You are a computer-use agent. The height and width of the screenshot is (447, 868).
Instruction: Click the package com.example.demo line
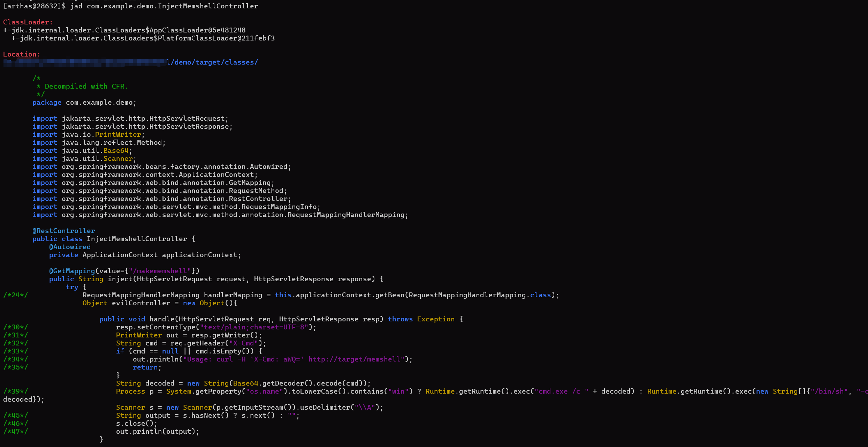coord(84,102)
